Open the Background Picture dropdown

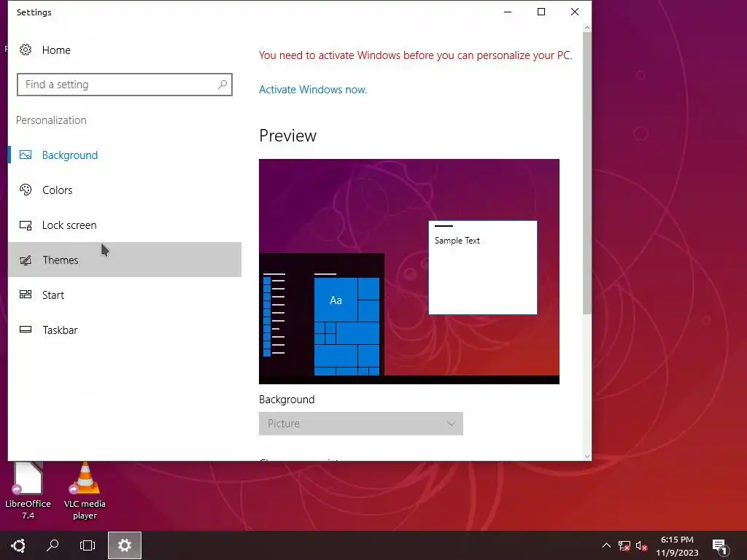point(360,424)
